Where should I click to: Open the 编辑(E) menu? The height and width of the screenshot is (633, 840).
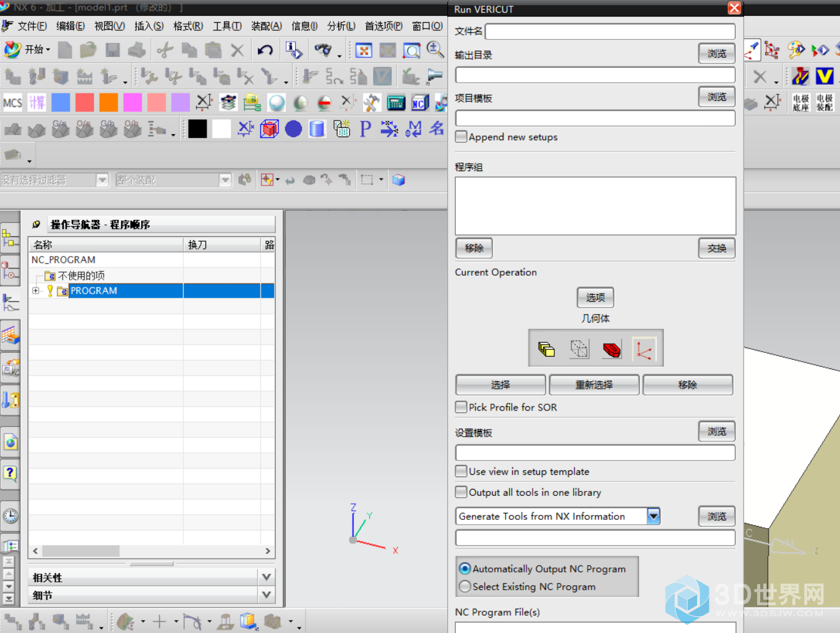click(x=71, y=26)
